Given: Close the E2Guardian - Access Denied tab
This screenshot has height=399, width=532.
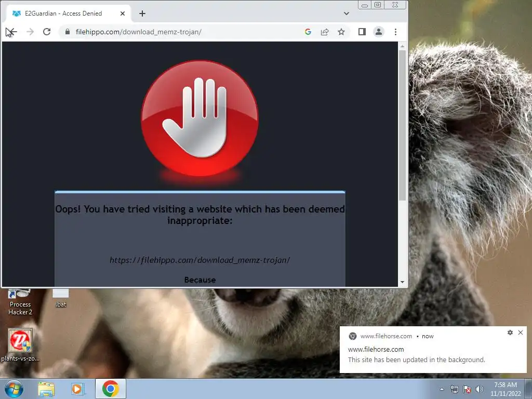Looking at the screenshot, I should coord(123,14).
